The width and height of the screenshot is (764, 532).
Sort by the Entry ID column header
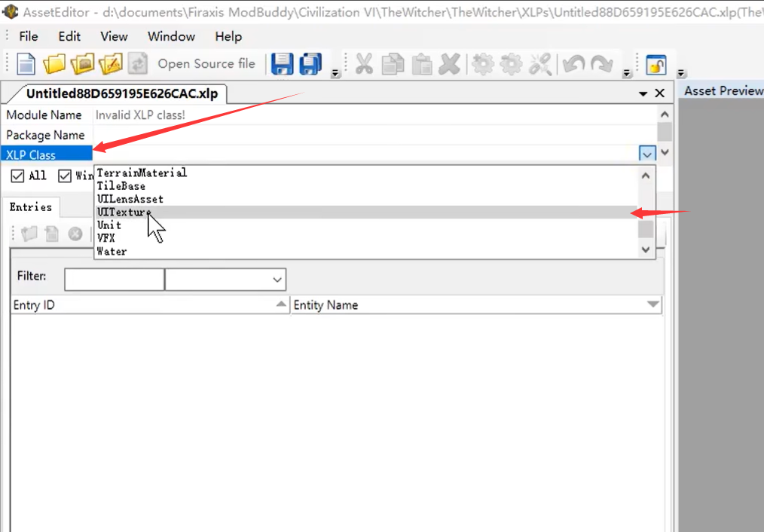[x=150, y=305]
